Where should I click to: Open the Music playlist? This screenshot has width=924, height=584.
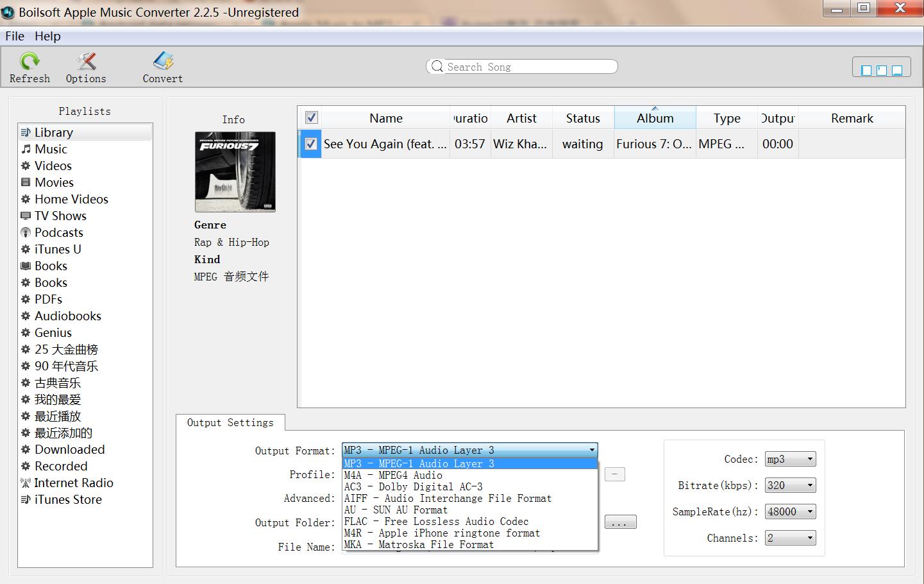pyautogui.click(x=50, y=149)
